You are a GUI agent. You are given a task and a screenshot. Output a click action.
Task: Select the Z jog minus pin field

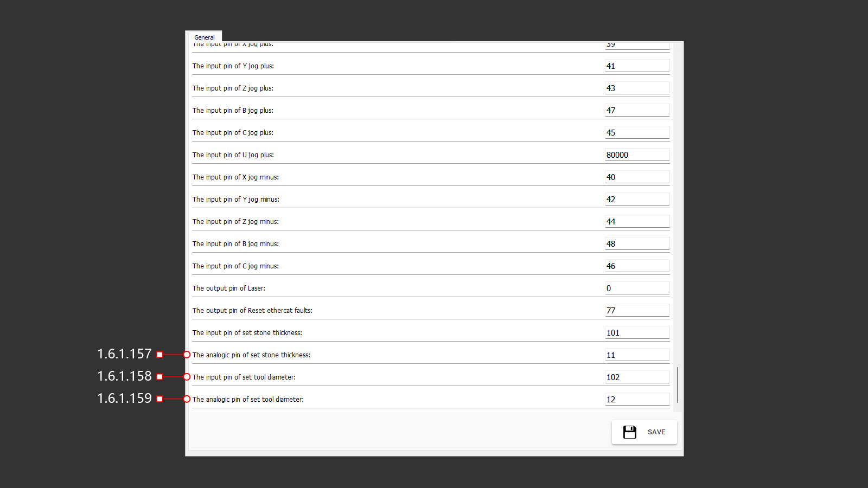coord(636,222)
